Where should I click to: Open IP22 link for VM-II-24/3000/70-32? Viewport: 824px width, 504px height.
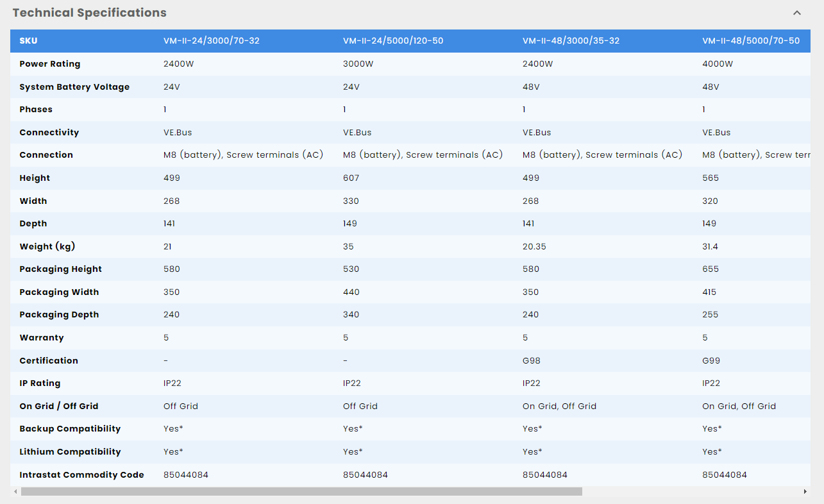(172, 383)
